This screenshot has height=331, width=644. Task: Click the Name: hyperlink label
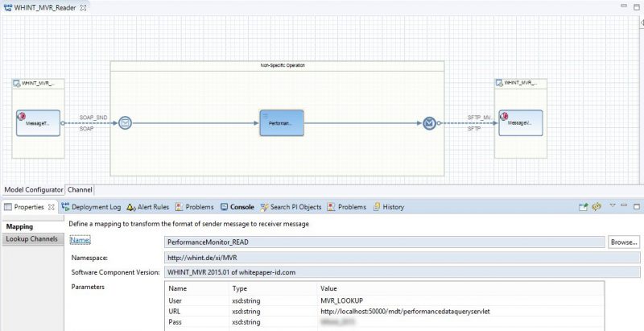[80, 240]
